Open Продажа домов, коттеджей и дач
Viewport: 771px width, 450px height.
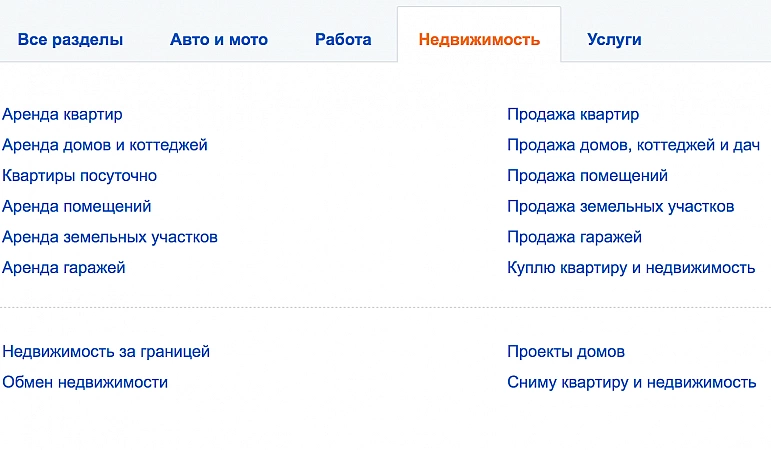coord(634,145)
